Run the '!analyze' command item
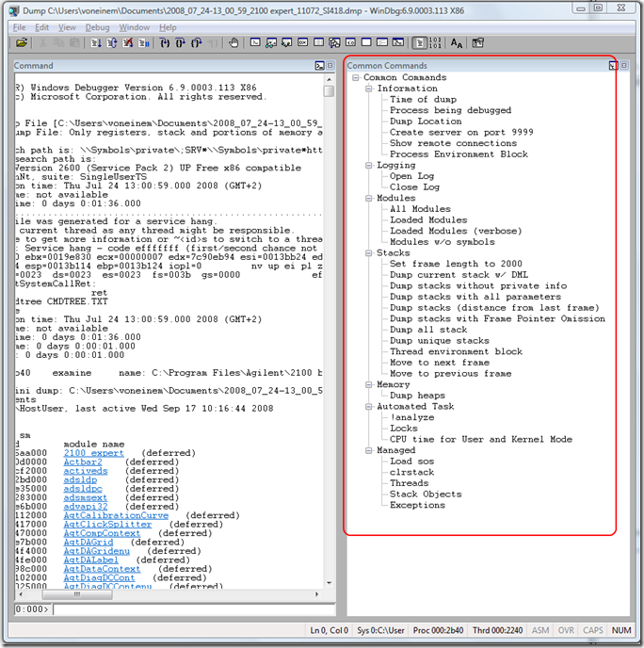Screen dimensions: 644x648 (x=411, y=417)
